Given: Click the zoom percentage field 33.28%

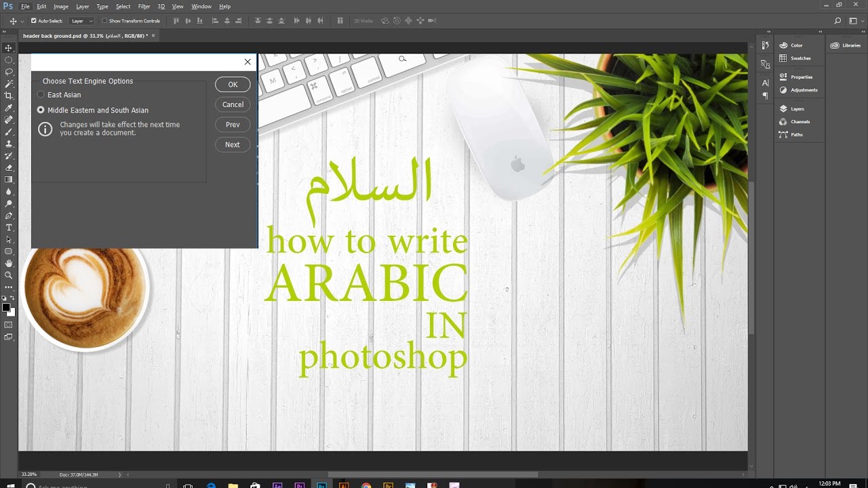Looking at the screenshot, I should click(x=29, y=474).
